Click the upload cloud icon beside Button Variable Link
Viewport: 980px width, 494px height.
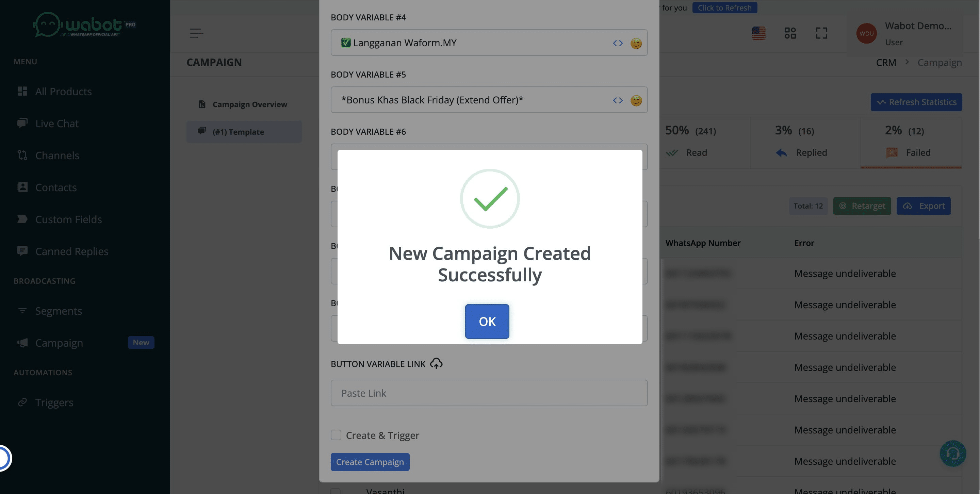click(436, 364)
